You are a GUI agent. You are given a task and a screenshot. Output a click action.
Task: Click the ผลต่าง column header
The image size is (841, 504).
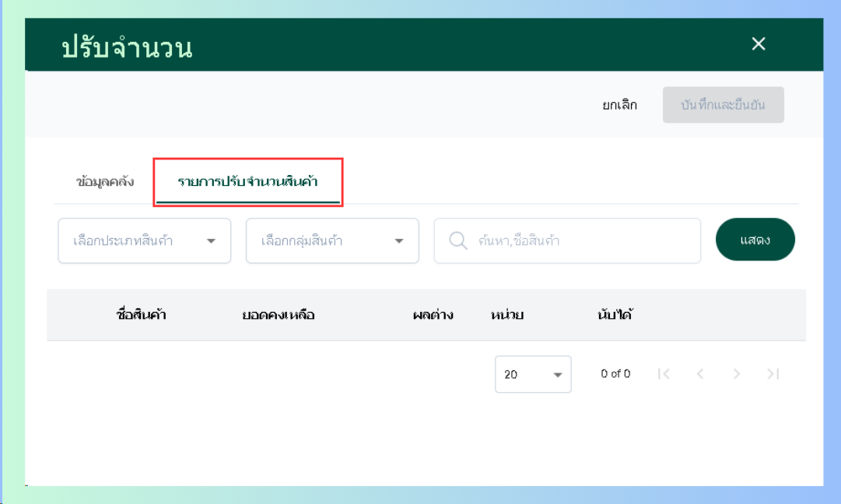433,315
